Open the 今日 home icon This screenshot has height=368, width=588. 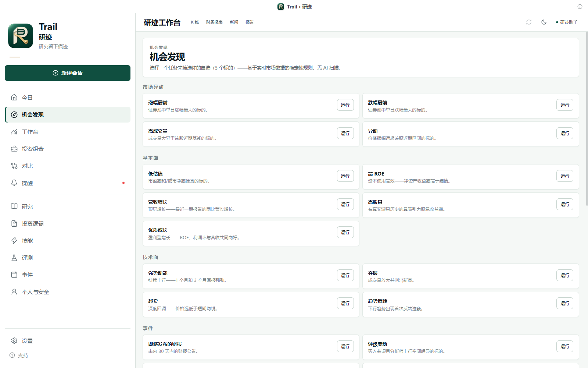tap(14, 97)
